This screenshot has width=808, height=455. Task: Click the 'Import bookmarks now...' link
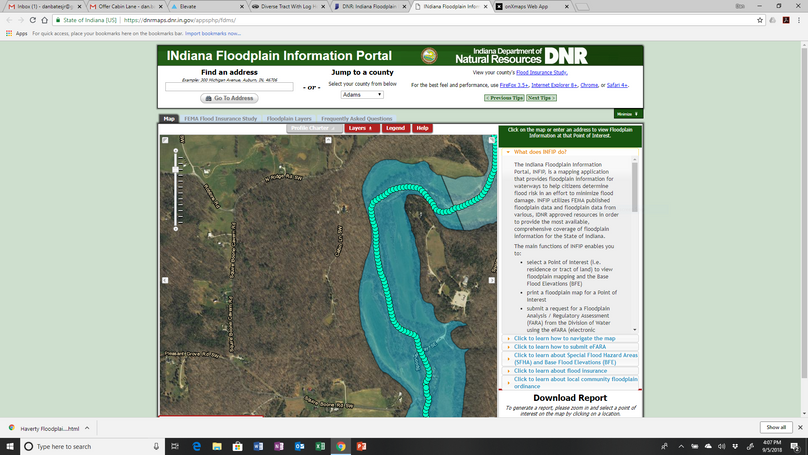pos(213,33)
